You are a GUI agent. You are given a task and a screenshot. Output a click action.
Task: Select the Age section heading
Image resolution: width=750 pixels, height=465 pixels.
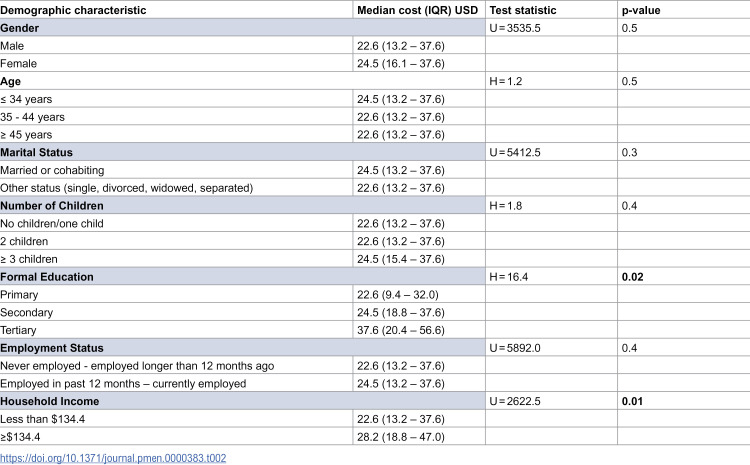pos(11,81)
